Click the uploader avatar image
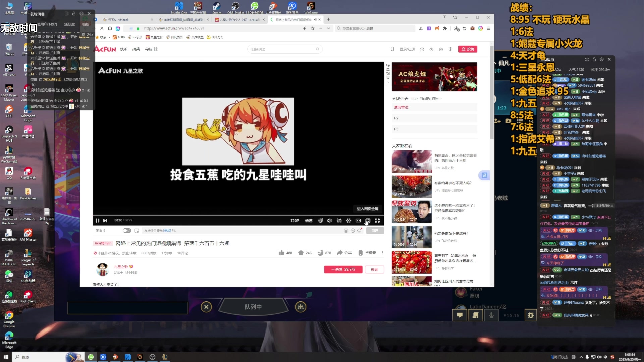 pyautogui.click(x=102, y=269)
